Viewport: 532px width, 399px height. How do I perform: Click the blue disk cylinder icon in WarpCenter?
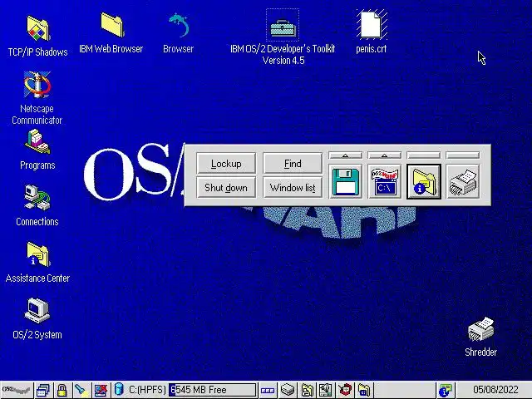119,390
